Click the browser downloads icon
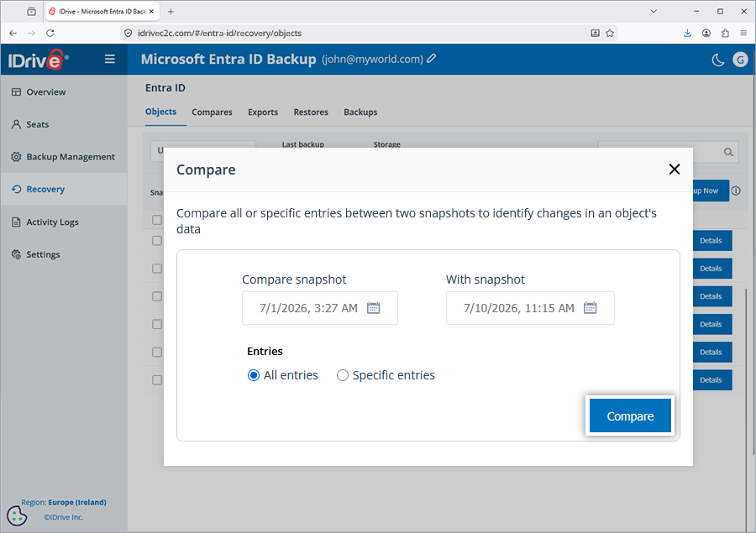This screenshot has height=533, width=756. 687,34
